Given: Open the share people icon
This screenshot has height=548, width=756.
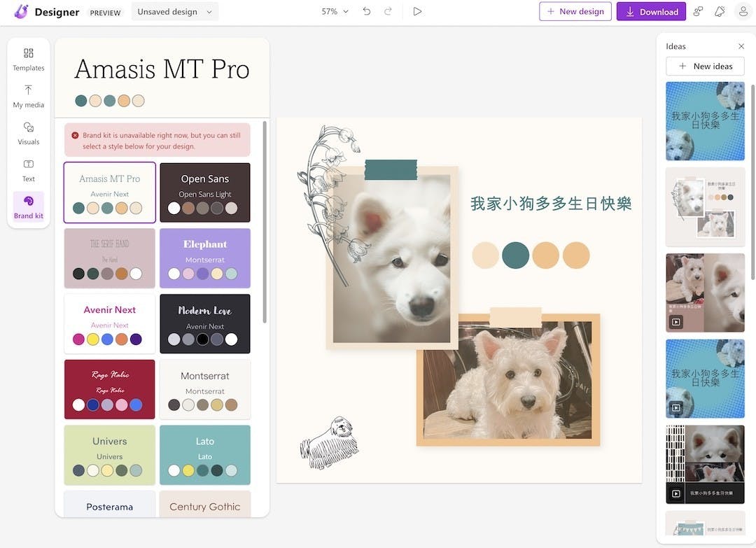Looking at the screenshot, I should [x=698, y=12].
